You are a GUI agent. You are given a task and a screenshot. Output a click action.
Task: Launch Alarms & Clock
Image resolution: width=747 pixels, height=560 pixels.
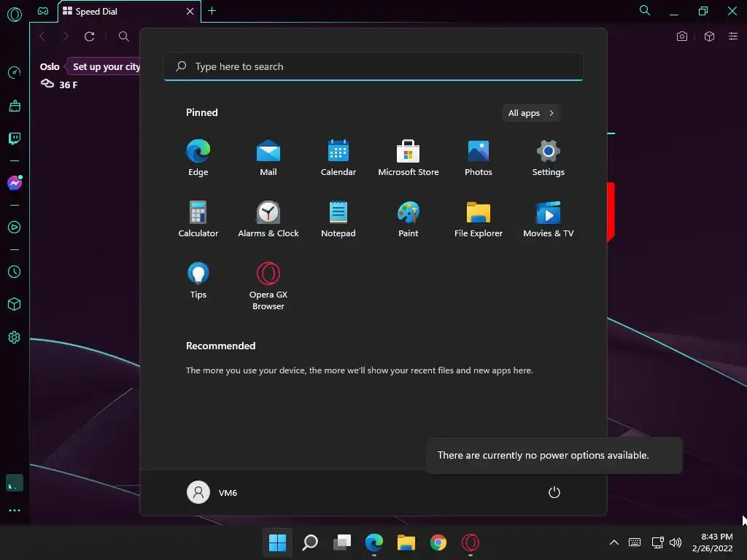click(x=268, y=219)
